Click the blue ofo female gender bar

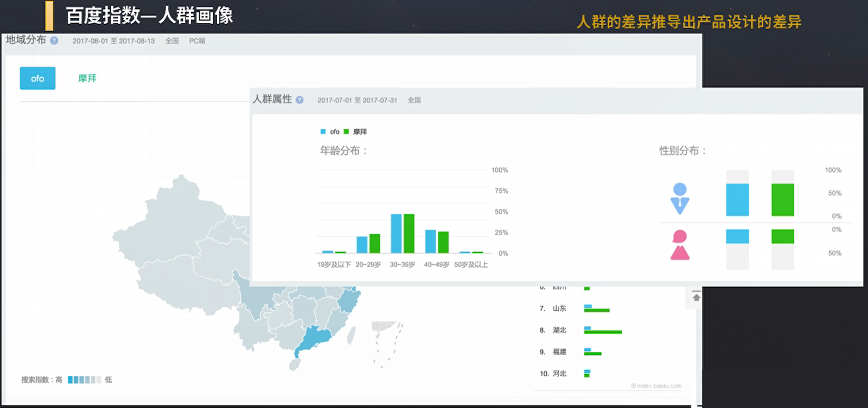737,236
